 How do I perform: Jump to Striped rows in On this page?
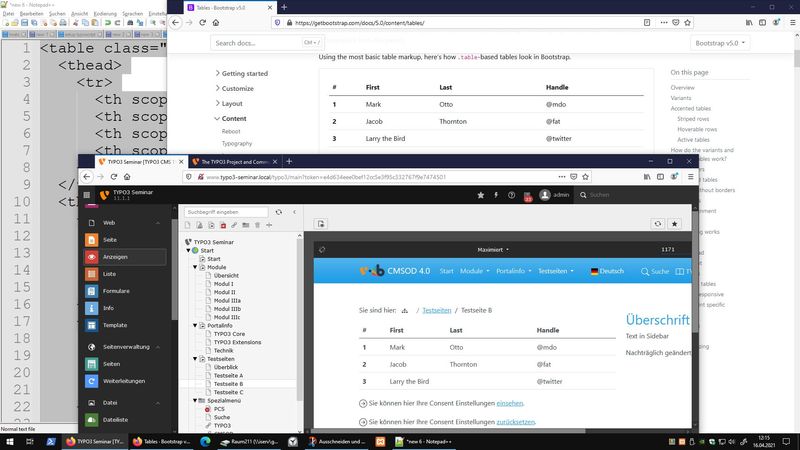pyautogui.click(x=693, y=119)
